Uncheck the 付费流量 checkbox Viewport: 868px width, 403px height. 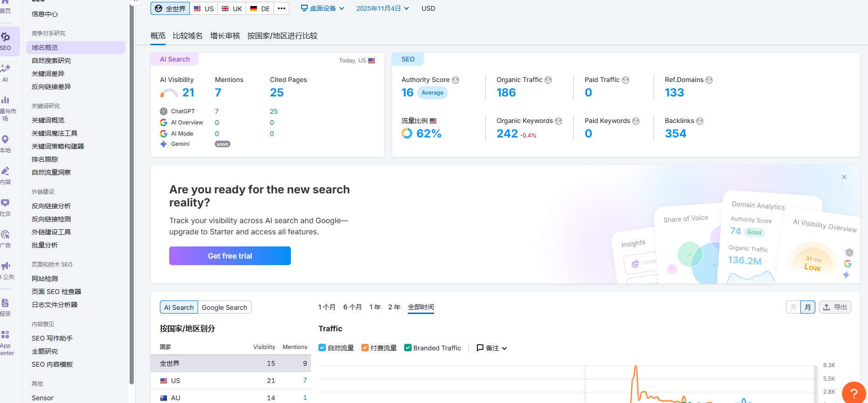(x=365, y=348)
